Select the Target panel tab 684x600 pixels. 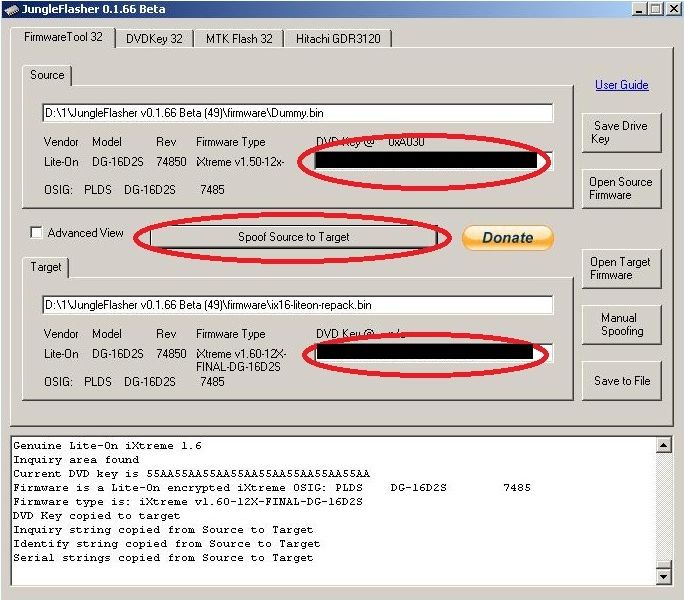pos(46,268)
